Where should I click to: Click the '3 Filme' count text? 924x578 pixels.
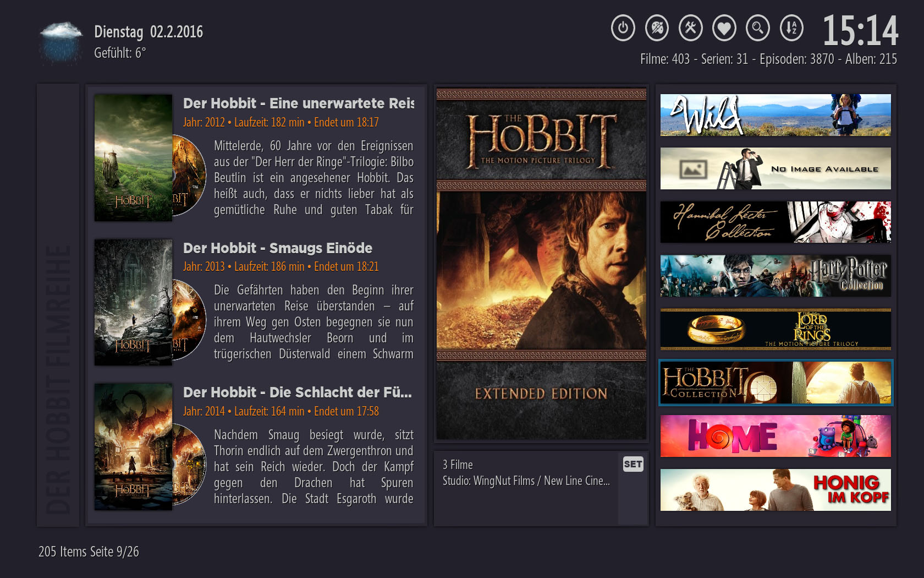click(x=458, y=465)
